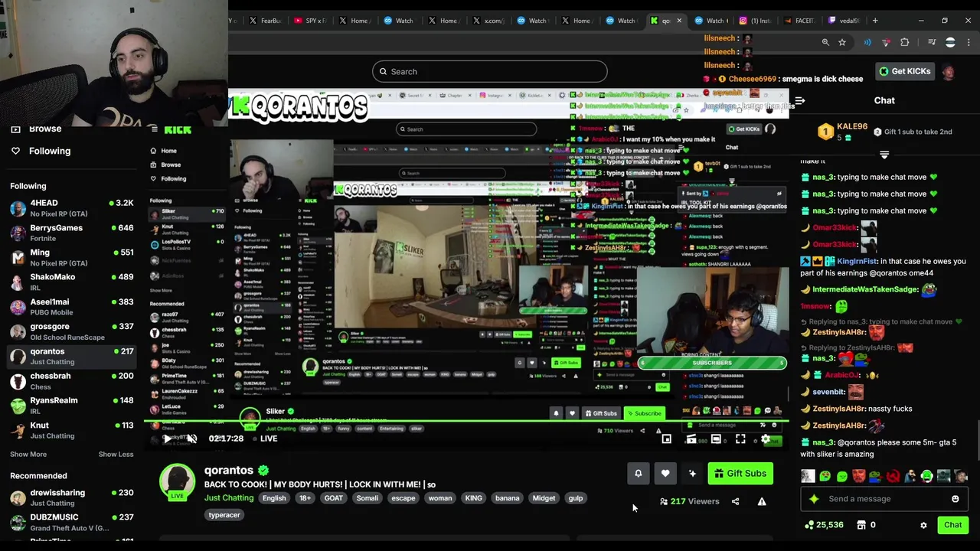Play the paused stream
980x551 pixels.
(x=167, y=439)
